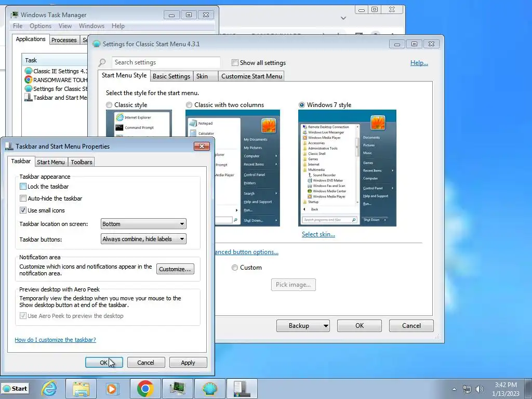
Task: Select Classic IE Settings task row
Action: tap(56, 71)
